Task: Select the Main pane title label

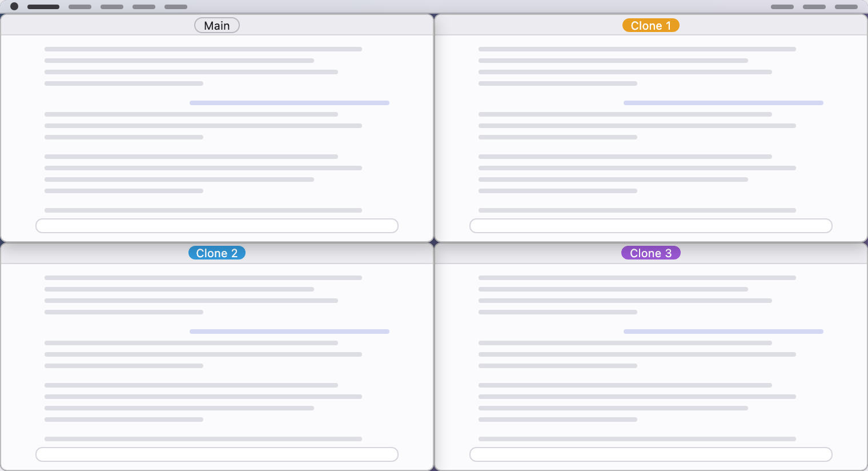Action: 217,26
